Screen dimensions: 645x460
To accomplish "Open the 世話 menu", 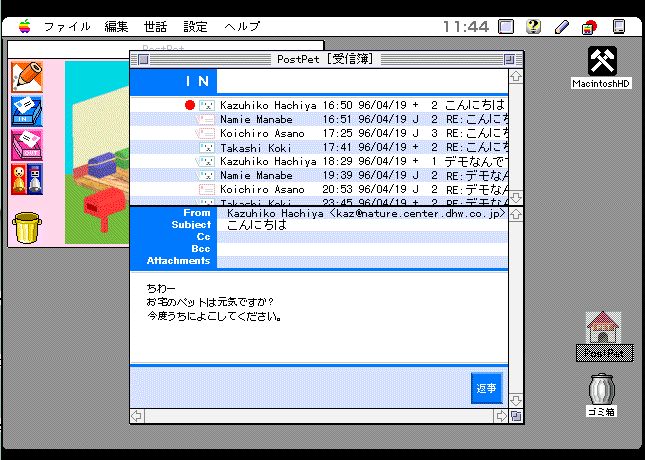I will [x=155, y=27].
